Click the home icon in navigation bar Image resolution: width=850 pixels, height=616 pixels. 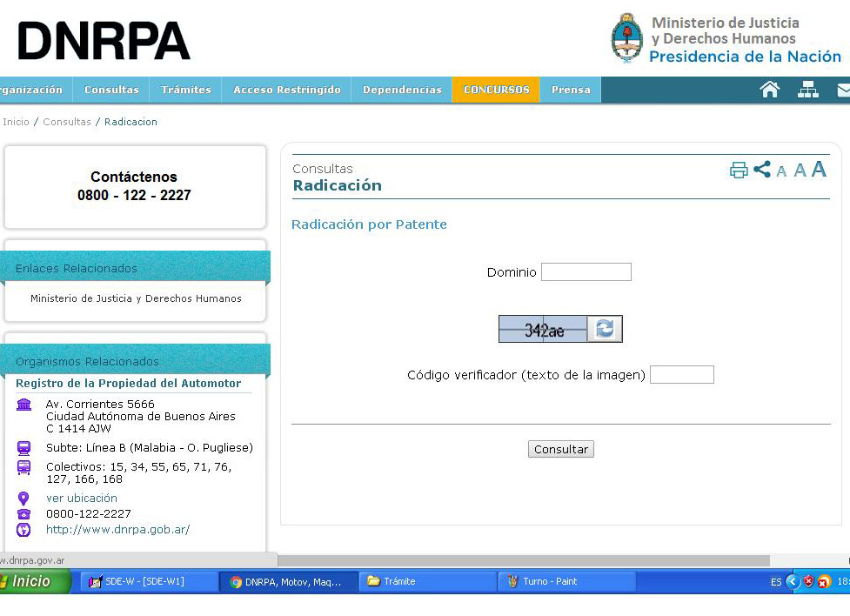769,90
